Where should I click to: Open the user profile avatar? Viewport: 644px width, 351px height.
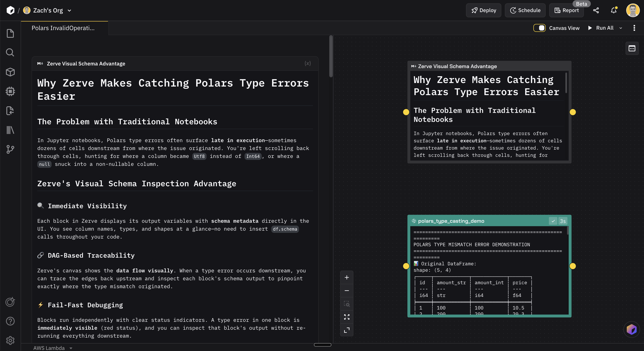click(633, 10)
